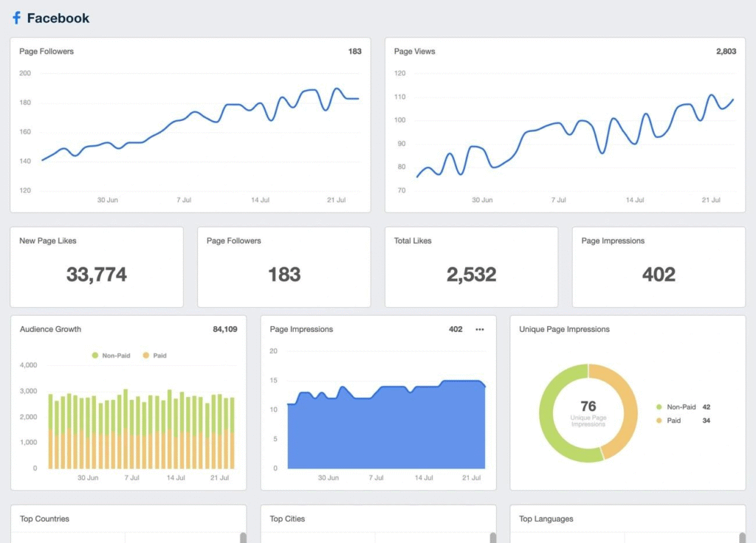The image size is (756, 543).
Task: Click the 84,109 Audience Growth total
Action: click(x=225, y=330)
